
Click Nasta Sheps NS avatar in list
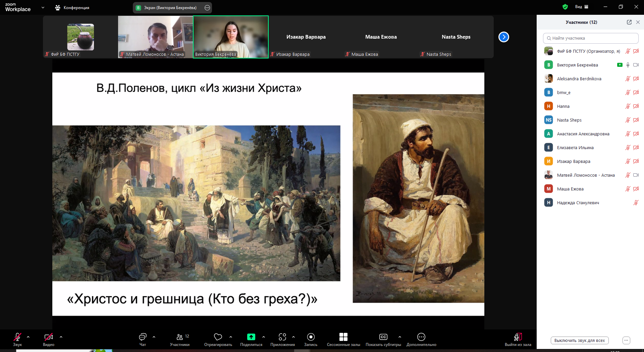click(x=549, y=120)
